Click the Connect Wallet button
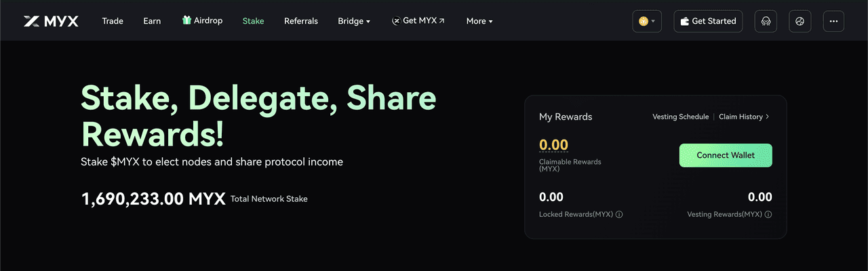The width and height of the screenshot is (868, 271). (726, 155)
